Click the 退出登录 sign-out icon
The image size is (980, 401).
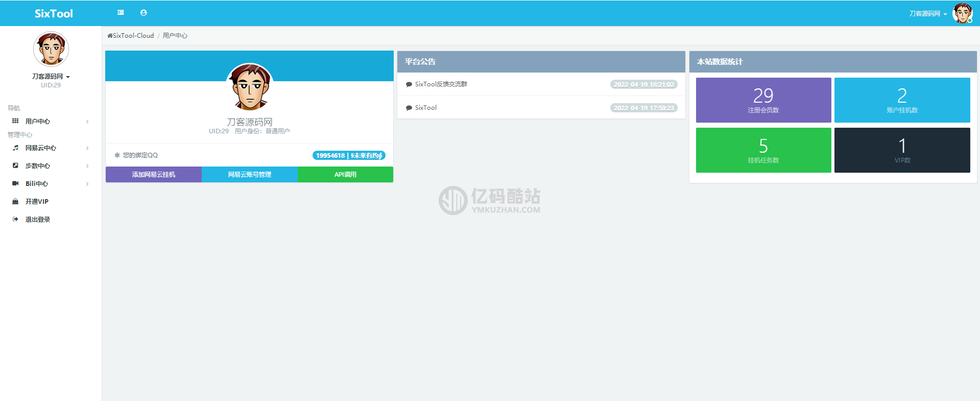point(15,219)
